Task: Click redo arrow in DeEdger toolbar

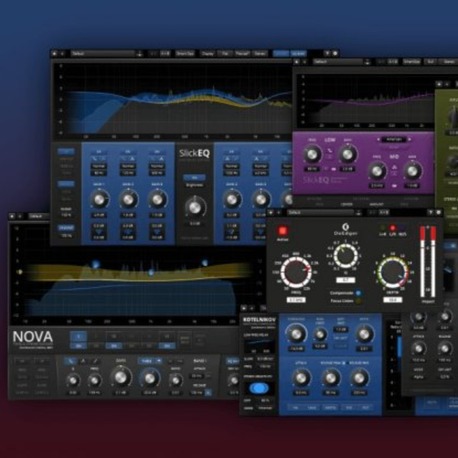Action: point(278,212)
